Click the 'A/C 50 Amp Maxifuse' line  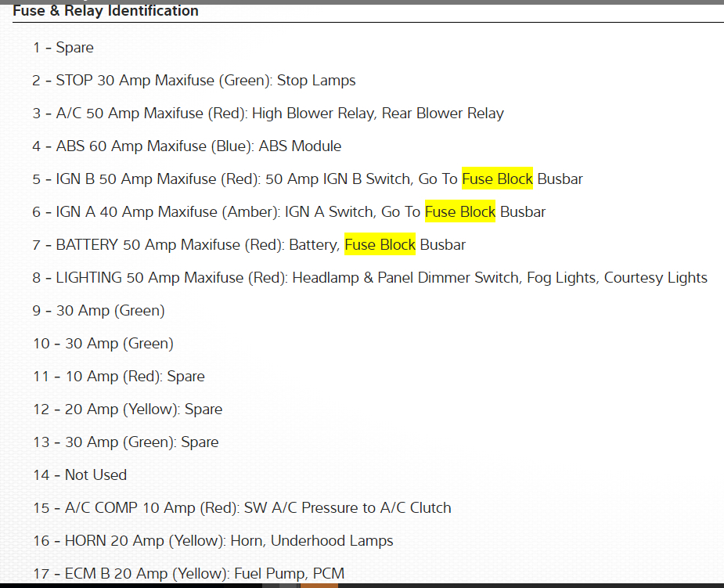[x=268, y=114]
